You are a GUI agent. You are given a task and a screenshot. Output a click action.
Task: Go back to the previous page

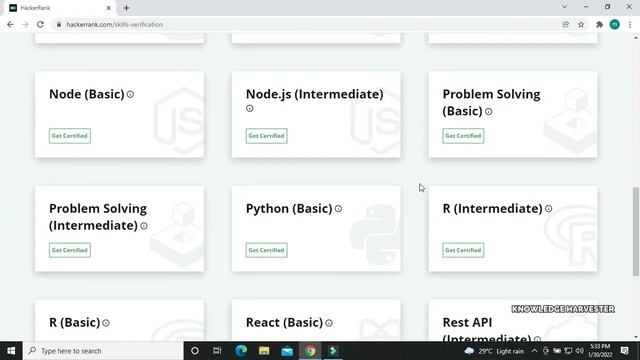10,24
